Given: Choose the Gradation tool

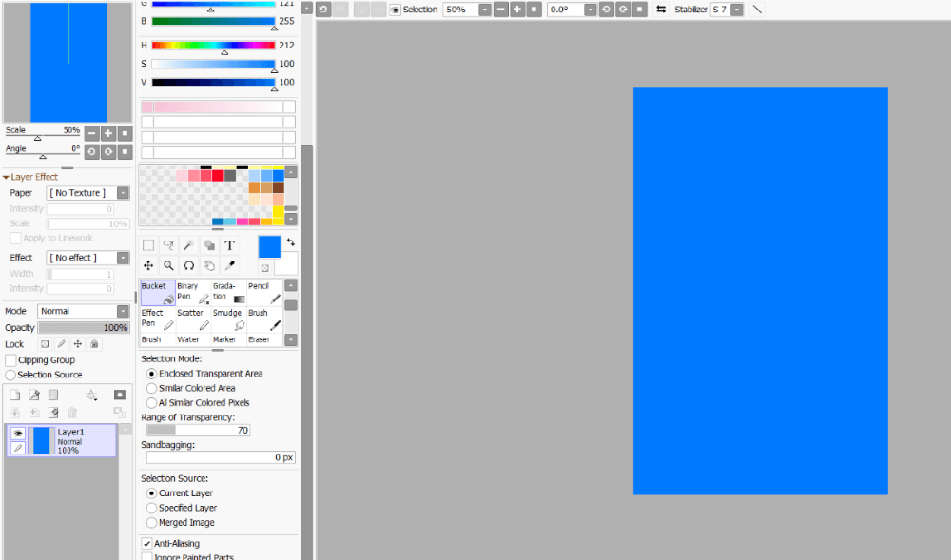Looking at the screenshot, I should tap(226, 290).
